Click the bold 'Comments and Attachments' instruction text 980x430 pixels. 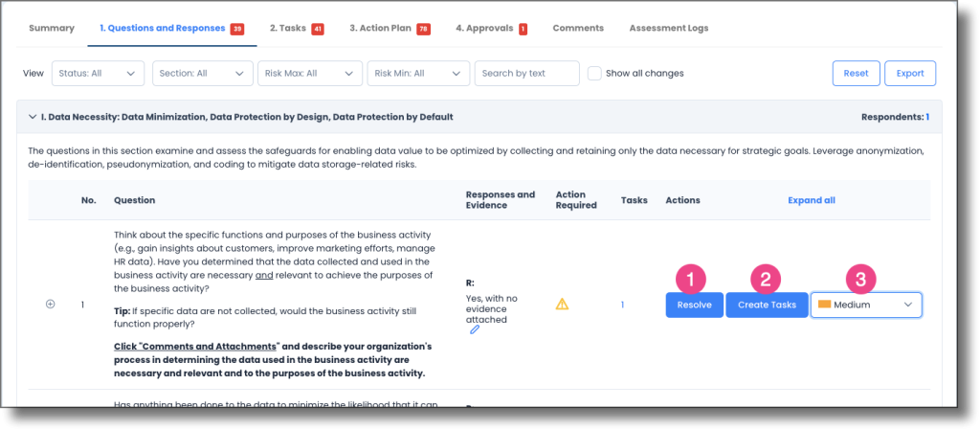pos(195,347)
